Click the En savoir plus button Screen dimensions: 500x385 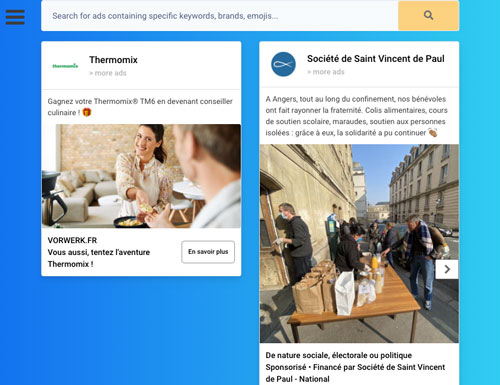click(208, 252)
